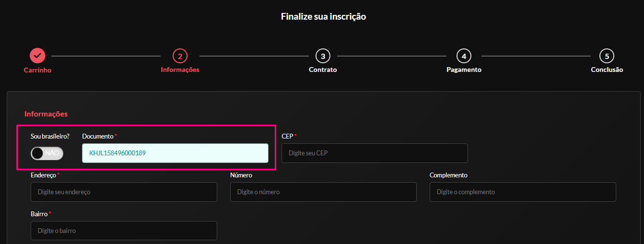The image size is (644, 244).
Task: Click the red Informações section heading
Action: [46, 114]
